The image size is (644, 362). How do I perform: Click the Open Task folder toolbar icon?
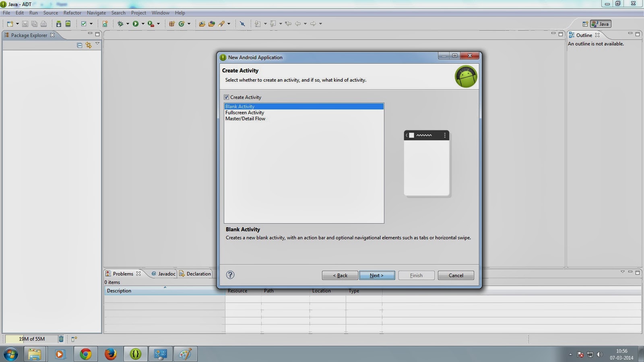pyautogui.click(x=212, y=24)
